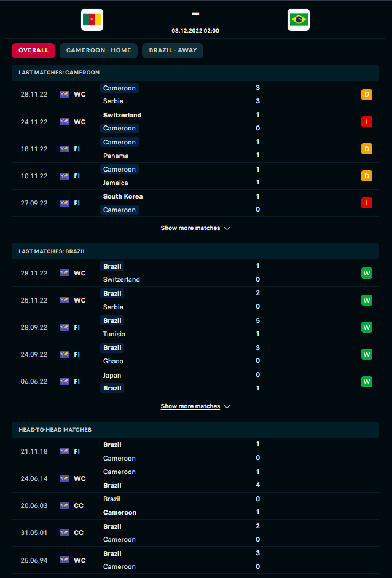Open the Brazil vs Serbia match row
Image resolution: width=392 pixels, height=578 pixels.
[195, 300]
